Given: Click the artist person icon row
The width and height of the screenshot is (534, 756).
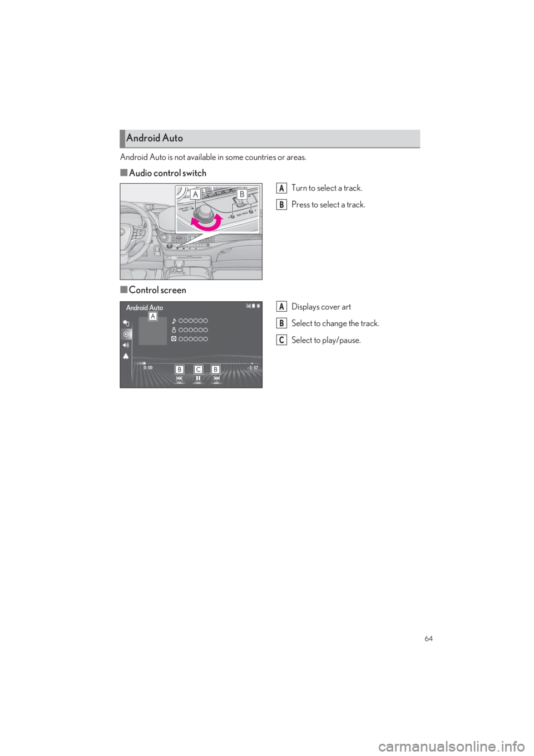Looking at the screenshot, I should point(190,330).
